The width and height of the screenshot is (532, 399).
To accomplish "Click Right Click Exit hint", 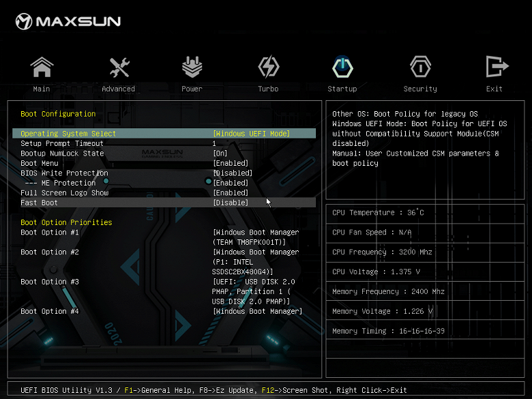I will pos(372,390).
